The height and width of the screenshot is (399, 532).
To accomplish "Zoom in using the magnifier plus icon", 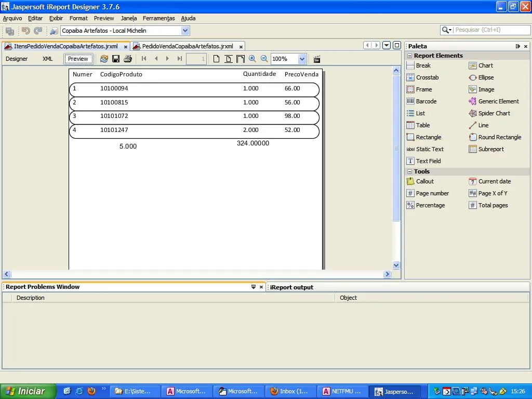I will [252, 59].
